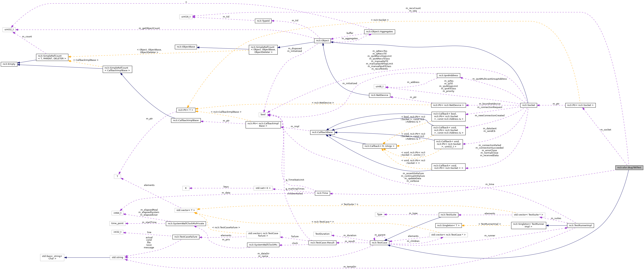Click std::basic_string< Char > node
Screen dimensions: 644x269
pyautogui.click(x=52, y=257)
